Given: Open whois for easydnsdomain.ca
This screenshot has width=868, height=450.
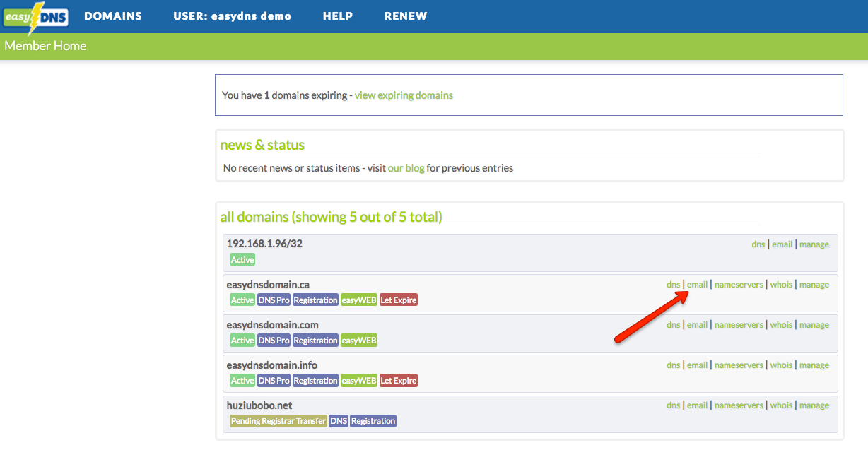Looking at the screenshot, I should 781,285.
